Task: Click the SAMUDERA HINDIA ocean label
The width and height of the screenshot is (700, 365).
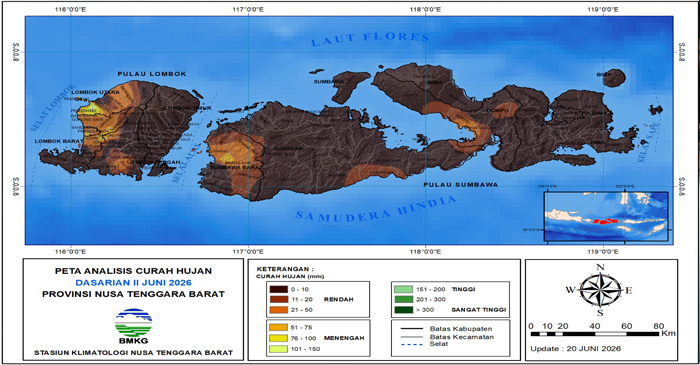Action: (376, 210)
